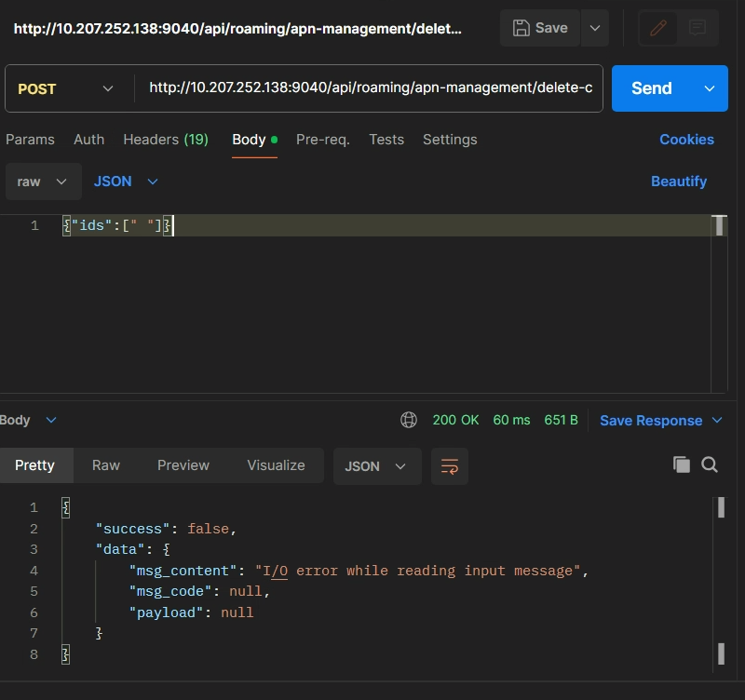Open the raw body type dropdown
Viewport: 745px width, 700px height.
[x=43, y=182]
